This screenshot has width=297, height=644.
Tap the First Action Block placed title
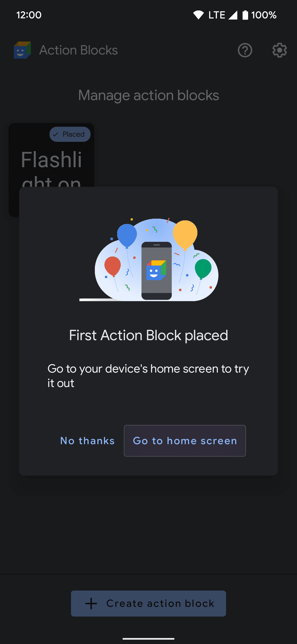pos(148,335)
